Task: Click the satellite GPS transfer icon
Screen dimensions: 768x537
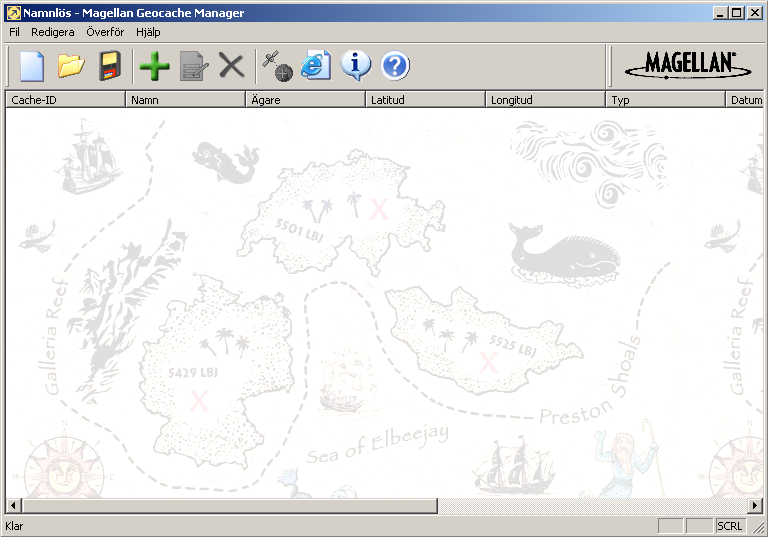Action: click(277, 66)
